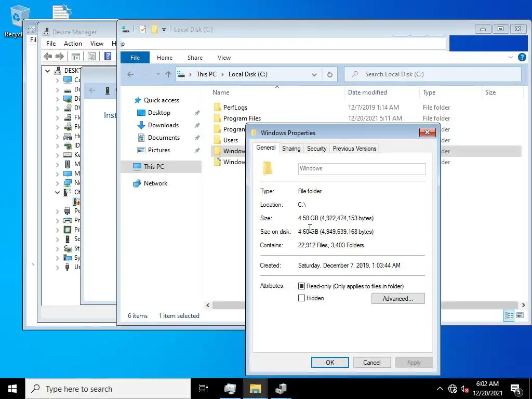The image size is (532, 399).
Task: Click the OK button in Windows Properties
Action: point(330,362)
